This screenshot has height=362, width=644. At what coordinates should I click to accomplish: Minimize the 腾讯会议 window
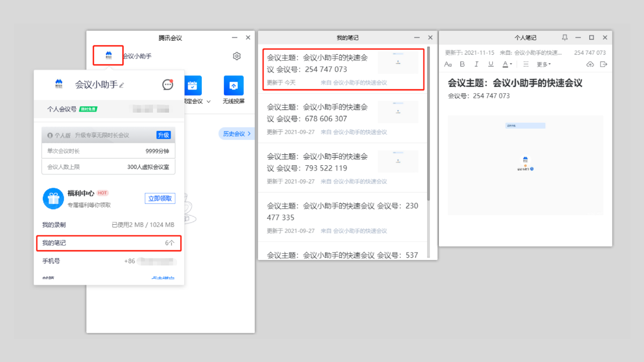[x=235, y=38]
